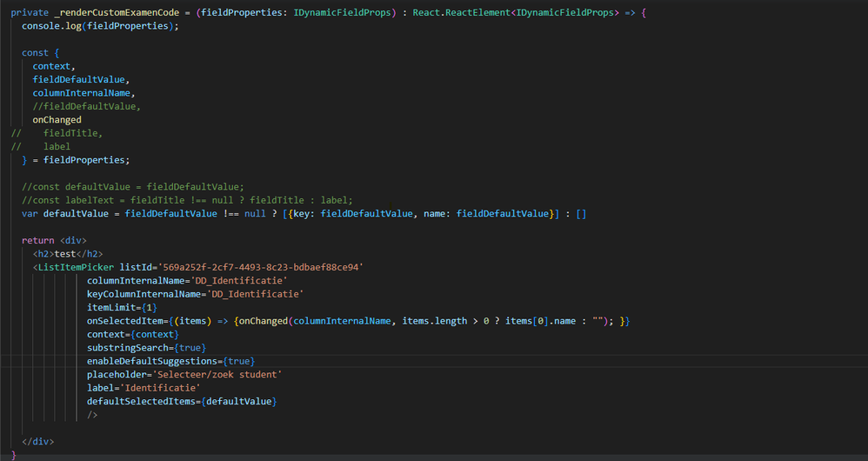Click keyColumnInternalName='DD_Identificatie' attribute
This screenshot has width=868, height=461.
coord(195,294)
